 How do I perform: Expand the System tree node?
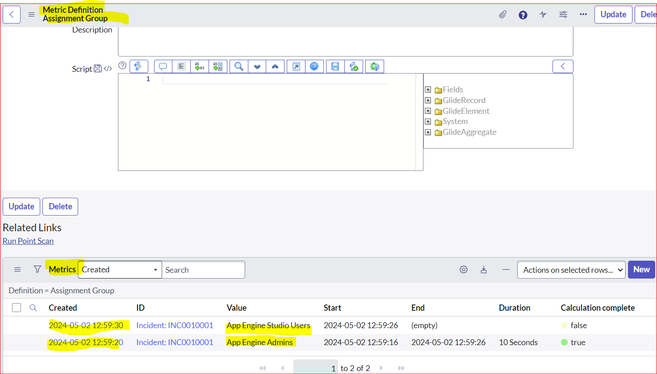[x=428, y=121]
